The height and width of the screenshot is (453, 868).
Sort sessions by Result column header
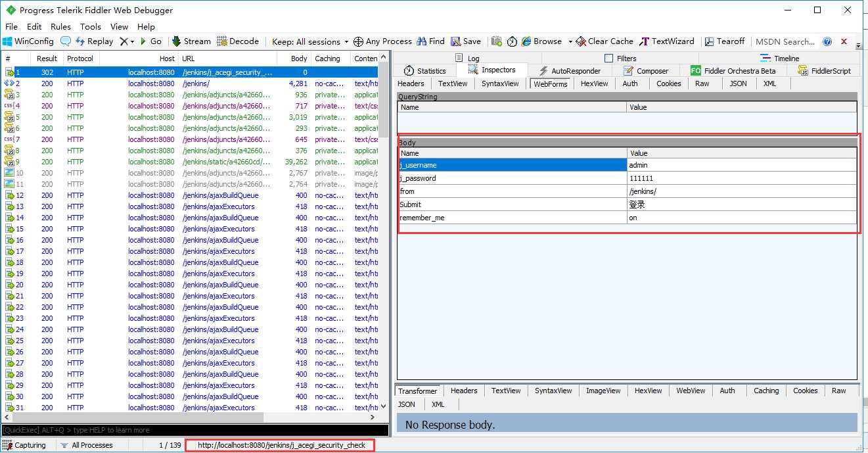coord(47,59)
